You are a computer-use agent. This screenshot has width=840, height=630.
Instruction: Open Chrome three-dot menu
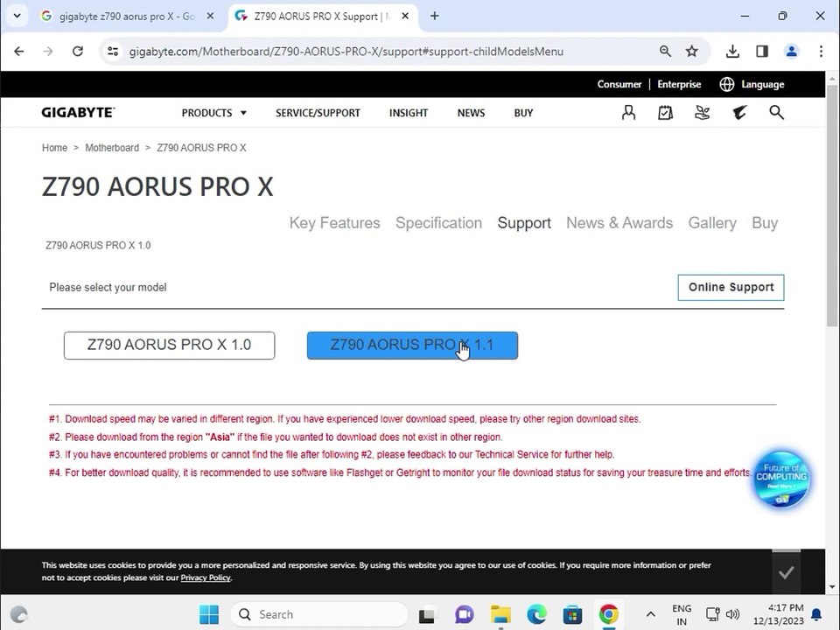click(821, 52)
